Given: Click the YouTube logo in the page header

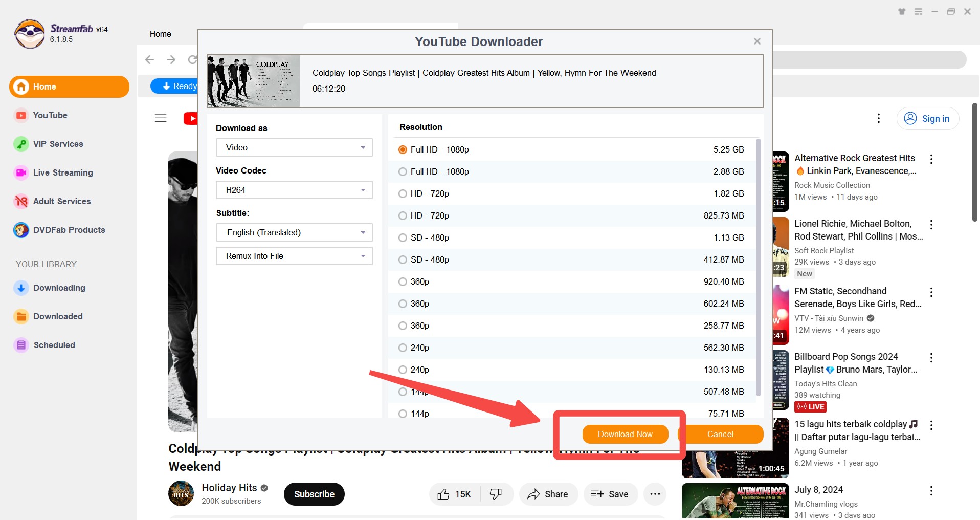Looking at the screenshot, I should pyautogui.click(x=191, y=118).
